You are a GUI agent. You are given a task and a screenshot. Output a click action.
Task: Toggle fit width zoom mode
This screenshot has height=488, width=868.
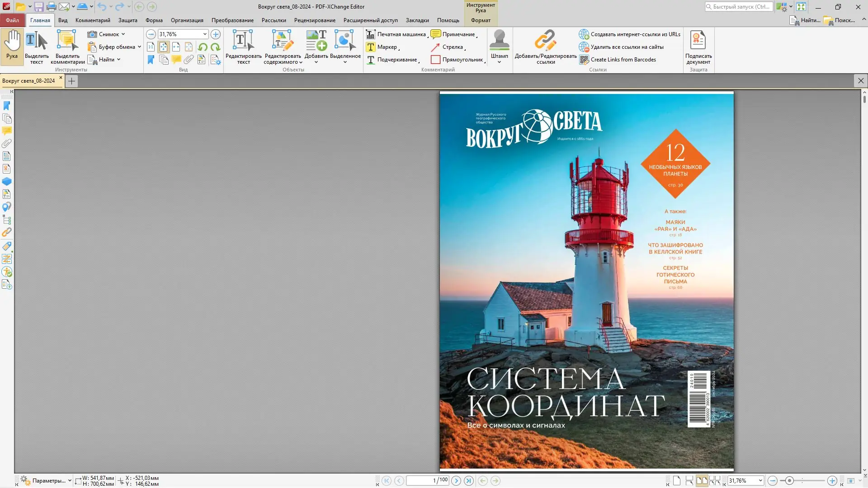(176, 47)
